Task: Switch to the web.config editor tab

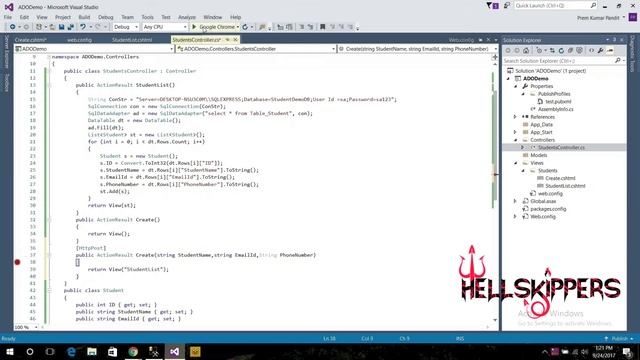Action: click(x=79, y=40)
